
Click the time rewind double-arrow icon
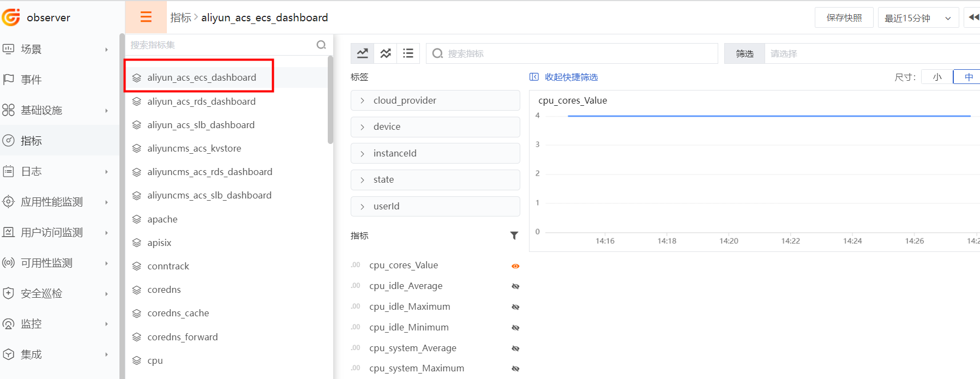[973, 17]
